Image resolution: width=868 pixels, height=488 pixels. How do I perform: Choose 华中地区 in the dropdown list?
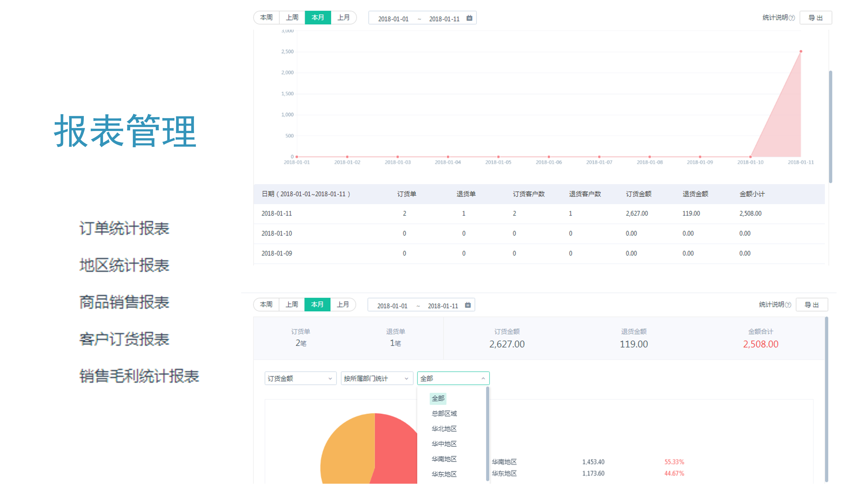pos(444,444)
